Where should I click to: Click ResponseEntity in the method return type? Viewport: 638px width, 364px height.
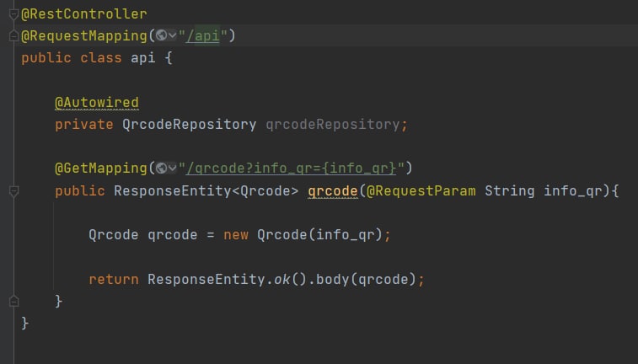pos(173,190)
